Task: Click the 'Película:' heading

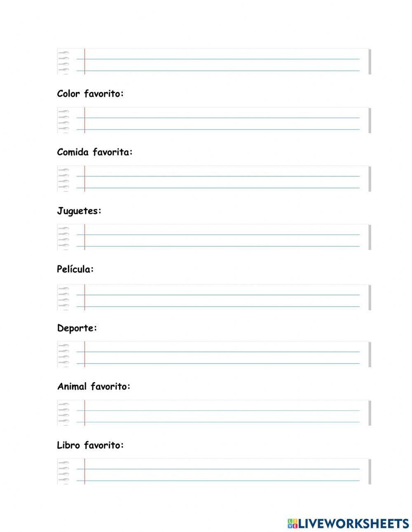Action: click(x=75, y=270)
